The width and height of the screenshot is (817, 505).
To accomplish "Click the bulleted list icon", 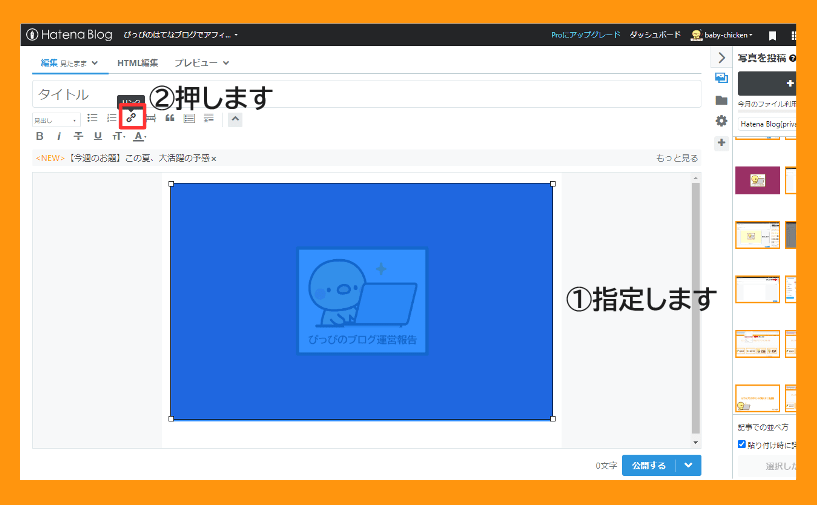I will (92, 118).
